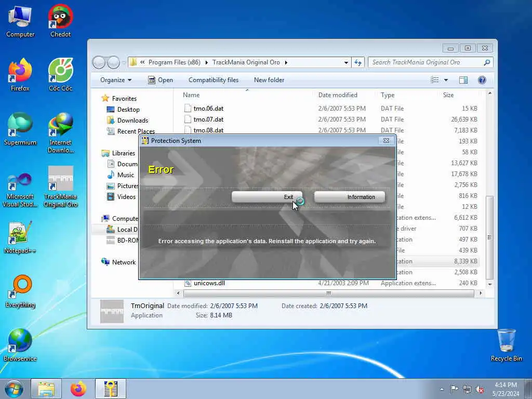Click the refresh button beside address bar
532x399 pixels.
(x=358, y=62)
